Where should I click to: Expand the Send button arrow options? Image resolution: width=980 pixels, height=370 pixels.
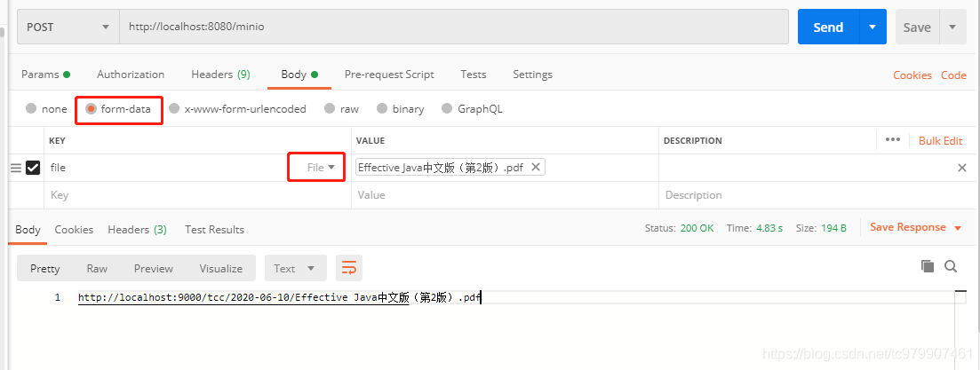[872, 27]
